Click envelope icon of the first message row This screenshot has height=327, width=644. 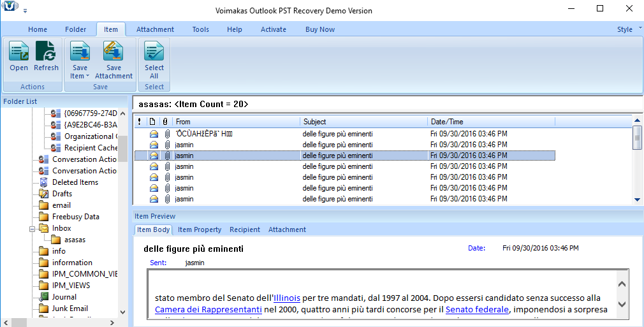coord(154,134)
